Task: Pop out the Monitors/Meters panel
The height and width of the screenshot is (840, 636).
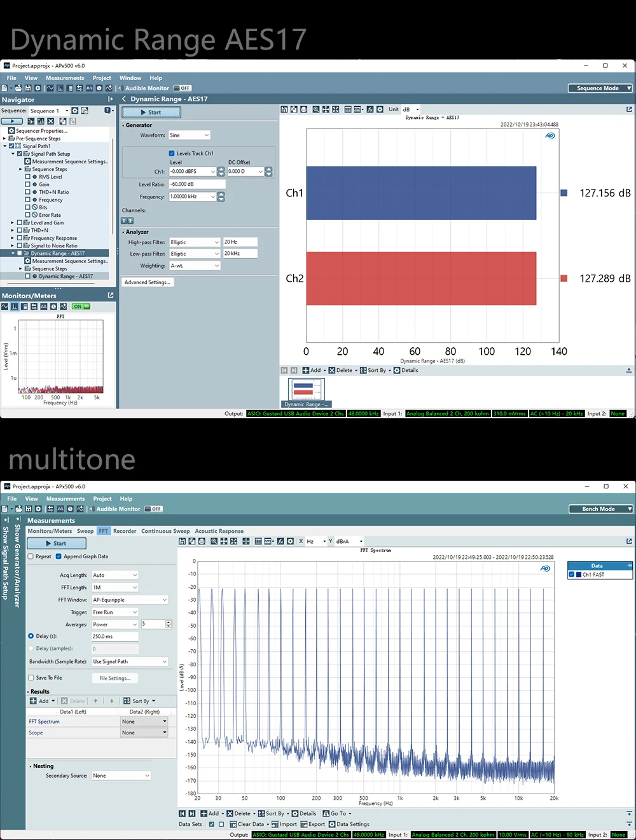Action: [x=111, y=296]
